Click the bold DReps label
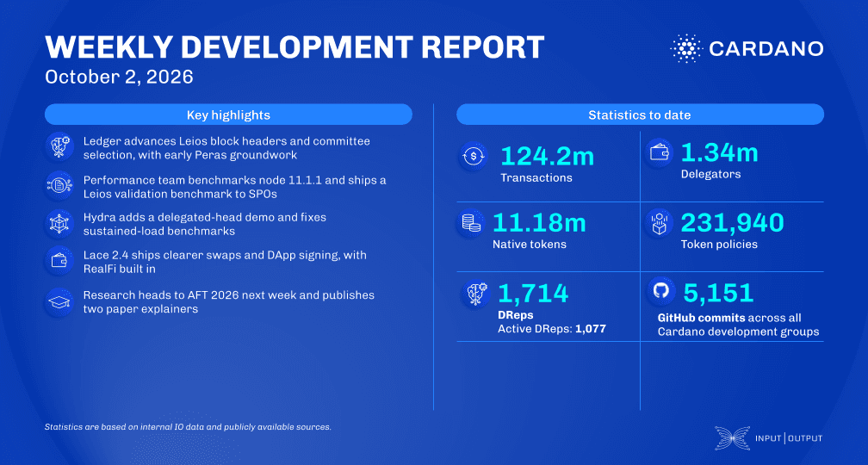The image size is (868, 465). pos(515,315)
